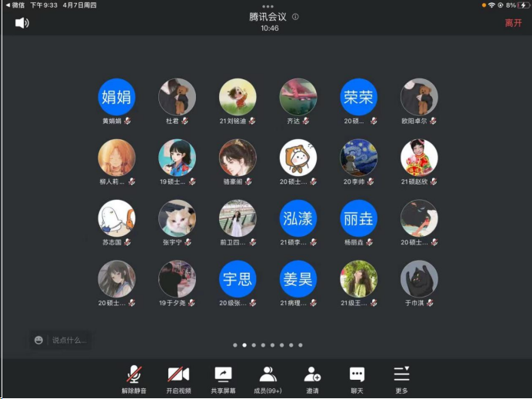Tap the speaker audio output icon

click(22, 23)
